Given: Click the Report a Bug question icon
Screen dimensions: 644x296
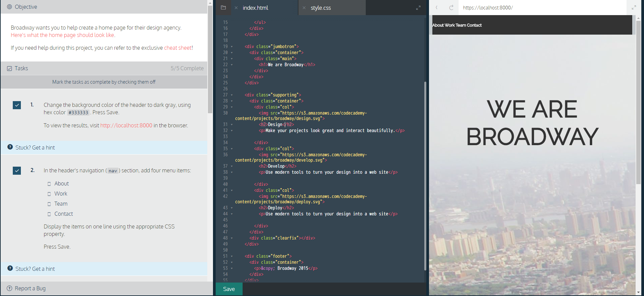Looking at the screenshot, I should (x=9, y=288).
